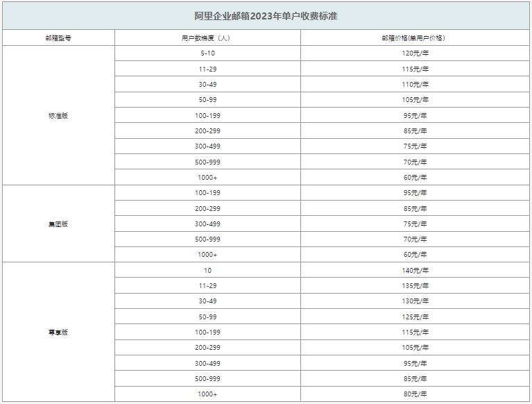Click 95元/年 price in the 标准版 section
The width and height of the screenshot is (532, 404).
point(415,115)
